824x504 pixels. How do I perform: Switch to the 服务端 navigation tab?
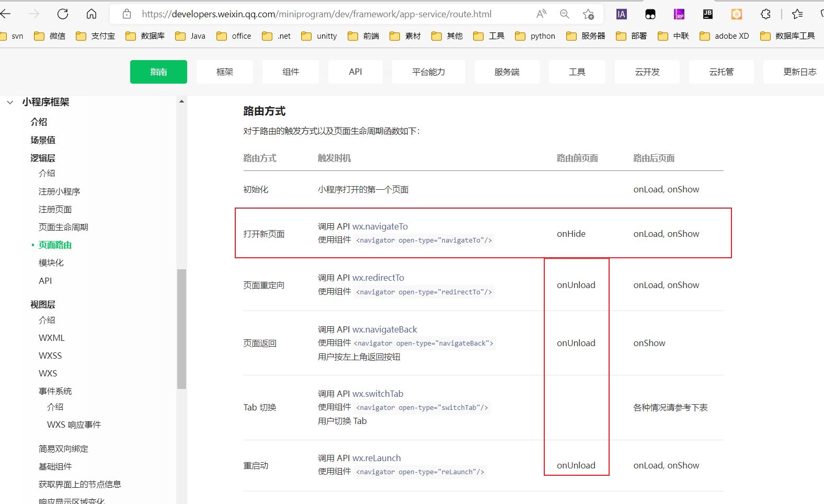[x=507, y=72]
